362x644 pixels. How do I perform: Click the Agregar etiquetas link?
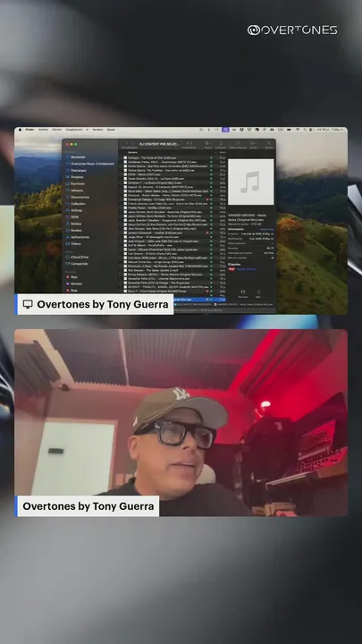pos(246,269)
